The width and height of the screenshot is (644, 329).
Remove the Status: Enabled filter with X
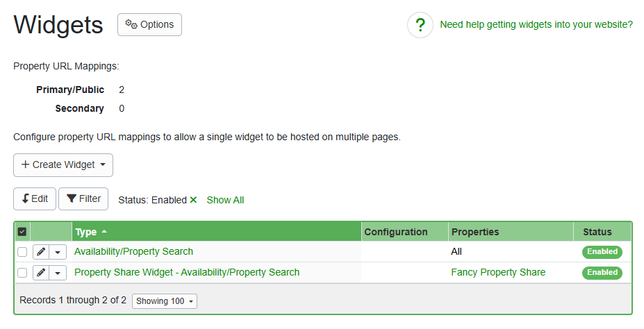pyautogui.click(x=194, y=200)
